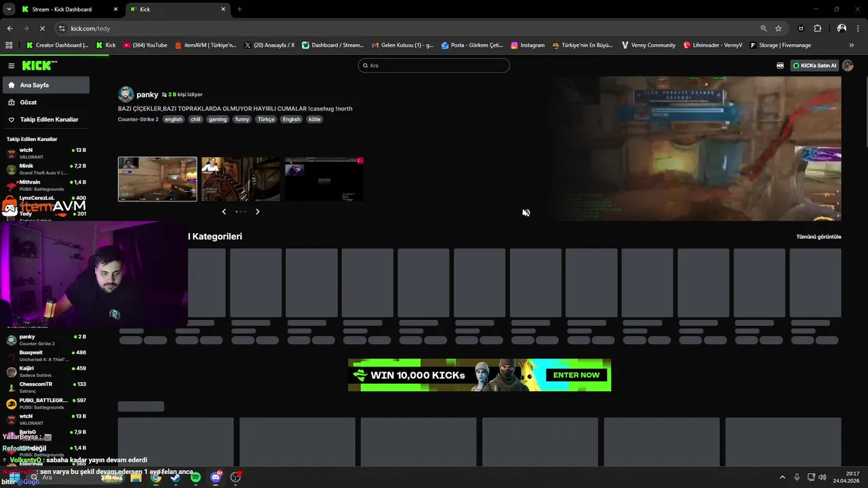Open PUBG_BATTLEGR... channel in sidebar

pyautogui.click(x=45, y=403)
